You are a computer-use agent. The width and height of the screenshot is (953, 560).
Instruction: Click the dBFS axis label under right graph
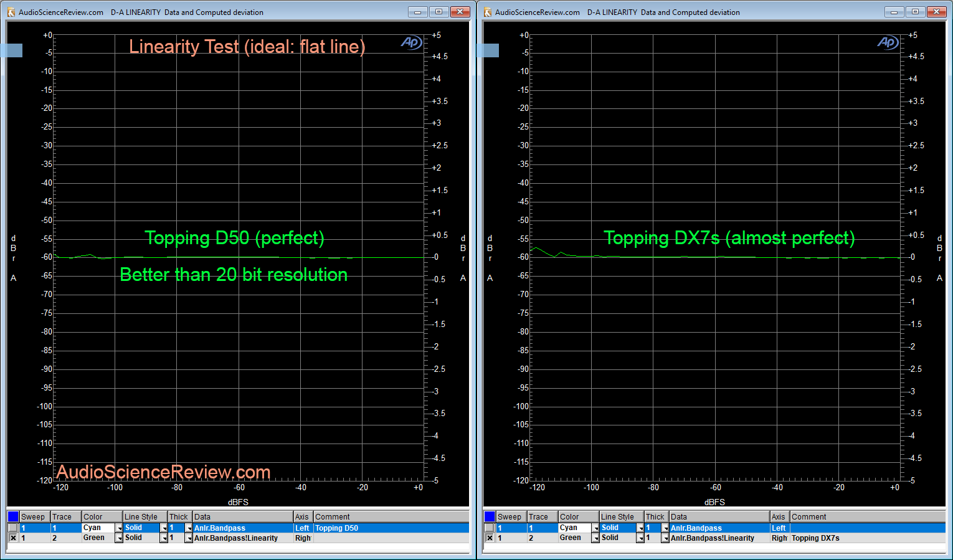pyautogui.click(x=714, y=502)
